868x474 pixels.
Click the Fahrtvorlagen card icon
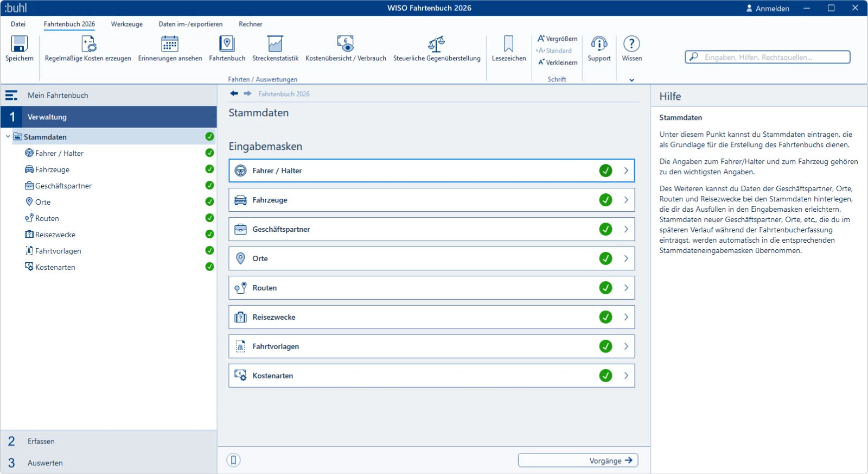(240, 346)
